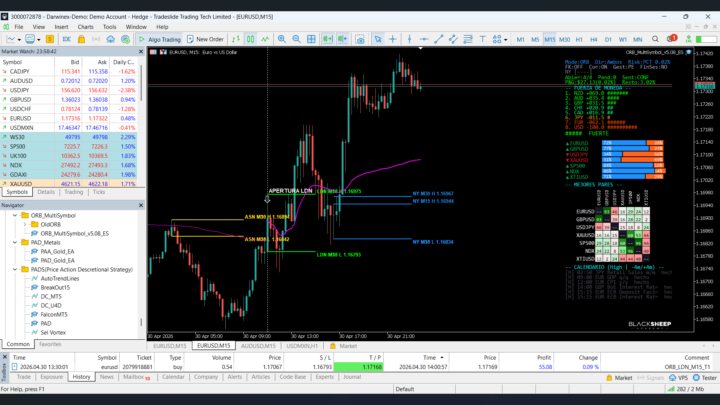
Task: Collapse the ORB_MultiSymbol folder
Action: (x=15, y=215)
